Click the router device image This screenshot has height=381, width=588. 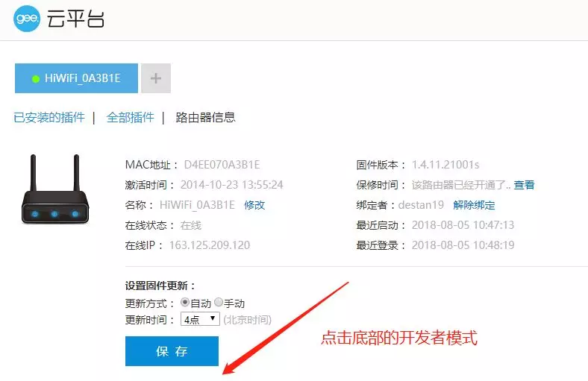click(x=54, y=191)
